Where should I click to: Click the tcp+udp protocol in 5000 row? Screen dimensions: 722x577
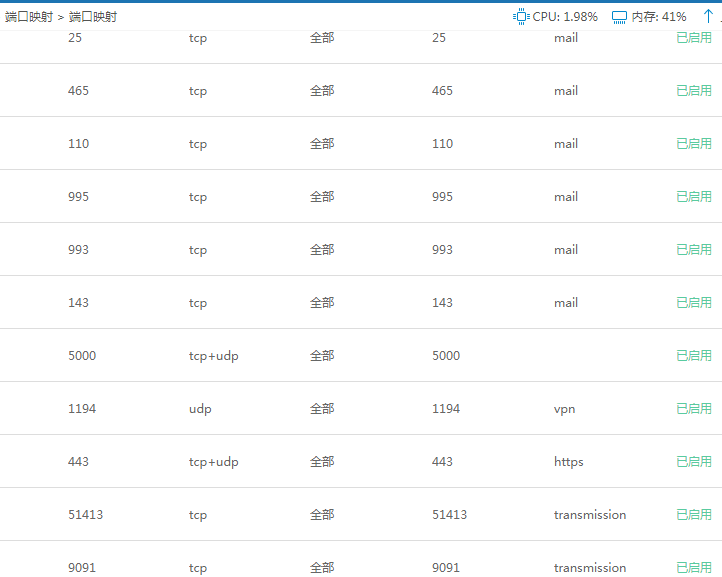coord(213,356)
